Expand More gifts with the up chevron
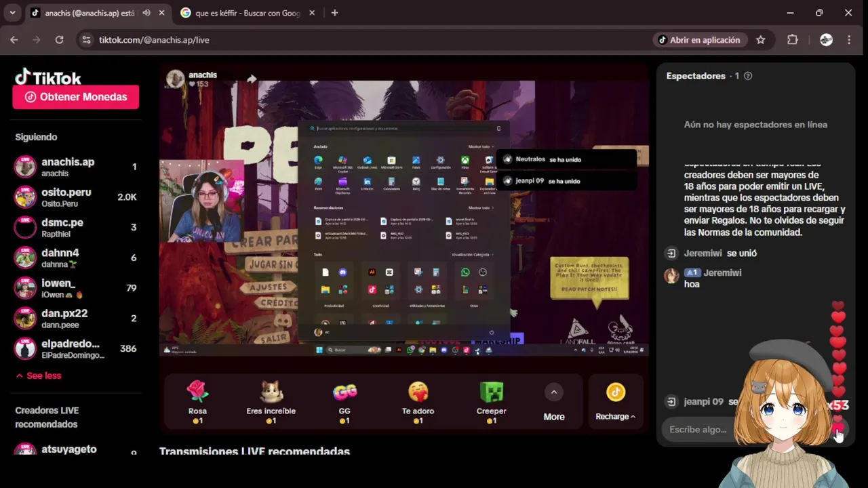The height and width of the screenshot is (488, 868). coord(553,392)
